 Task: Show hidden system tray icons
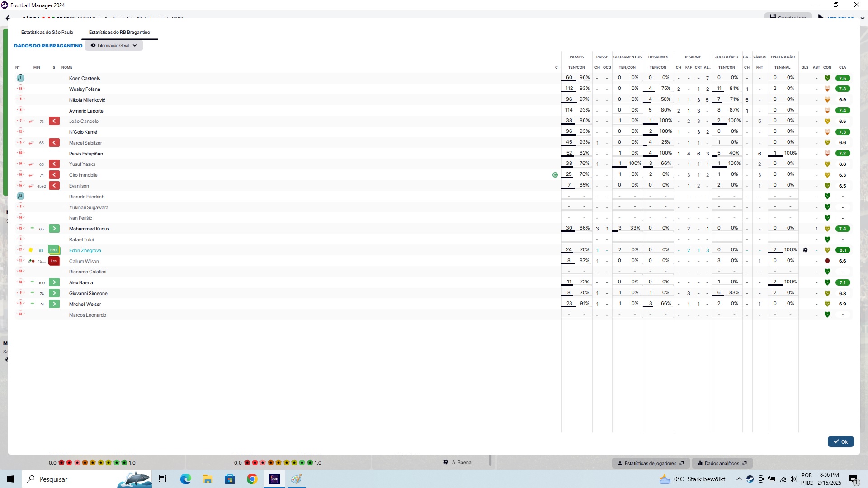[739, 479]
